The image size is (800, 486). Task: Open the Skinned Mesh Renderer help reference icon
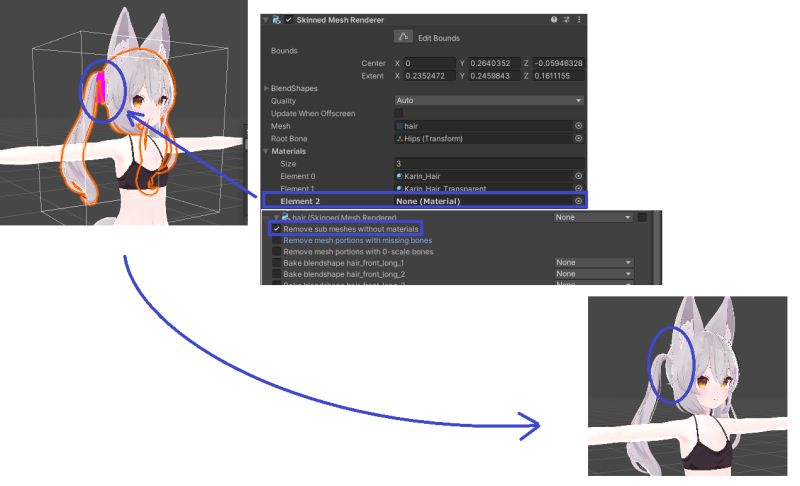(x=554, y=20)
